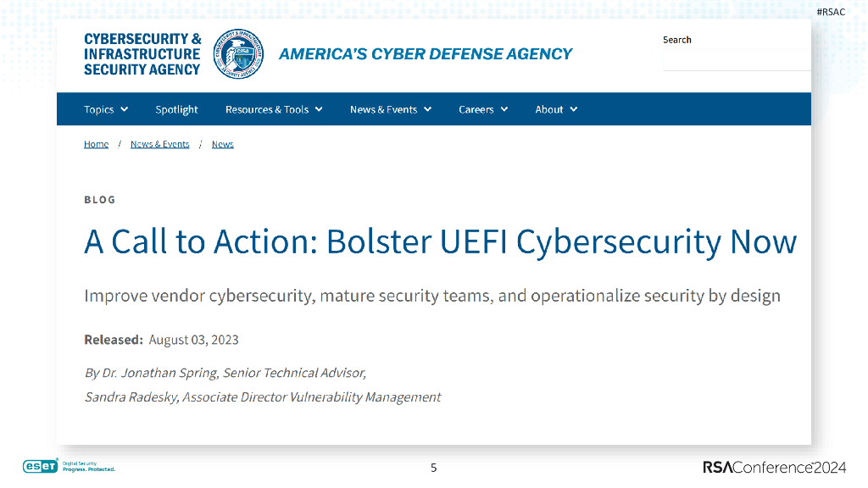This screenshot has height=488, width=868.
Task: Click the ESET logo in footer
Action: pos(40,466)
